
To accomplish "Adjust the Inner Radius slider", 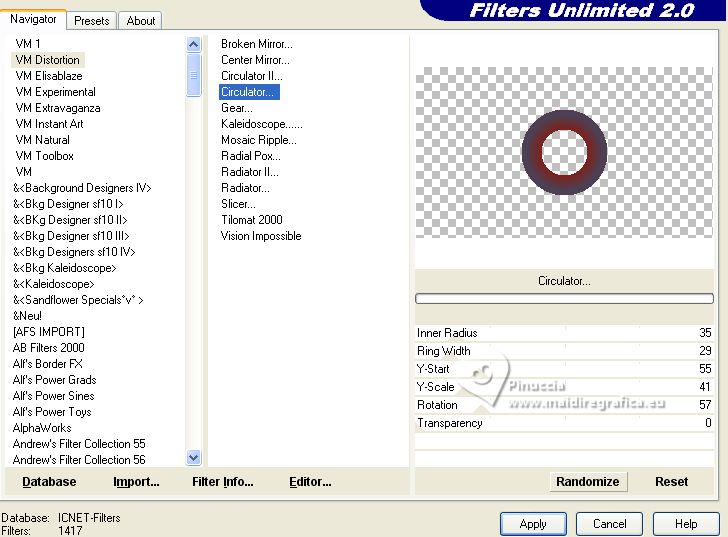I will [564, 333].
